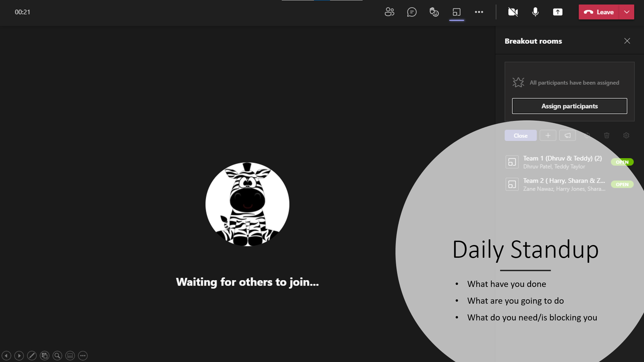Screen dimensions: 644x362
Task: Click the OPEN badge for Team 2
Action: coord(622,184)
